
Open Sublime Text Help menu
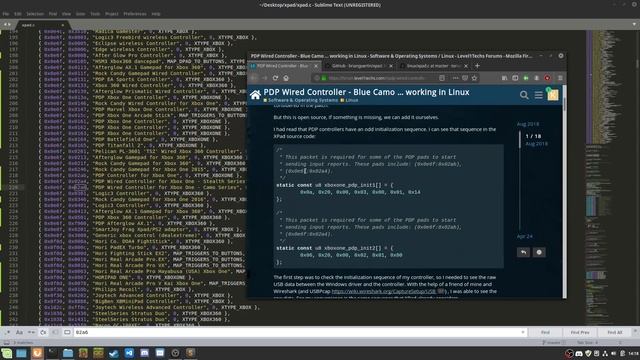point(156,14)
